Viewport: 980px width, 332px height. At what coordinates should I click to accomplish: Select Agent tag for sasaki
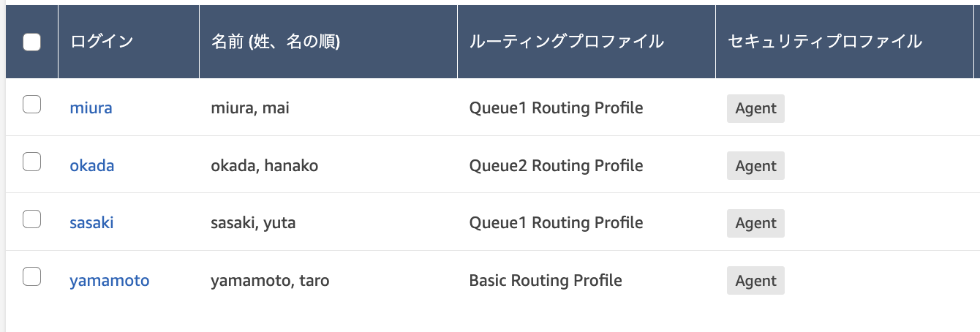[x=755, y=223]
